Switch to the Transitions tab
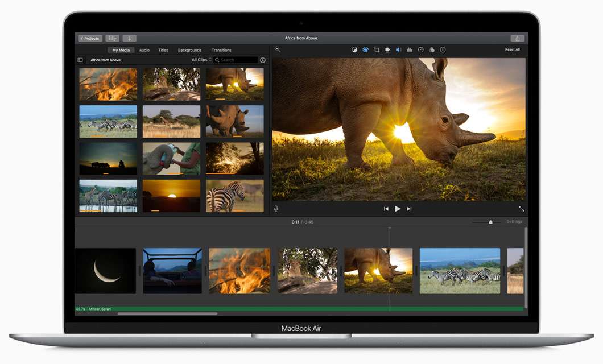 (221, 49)
